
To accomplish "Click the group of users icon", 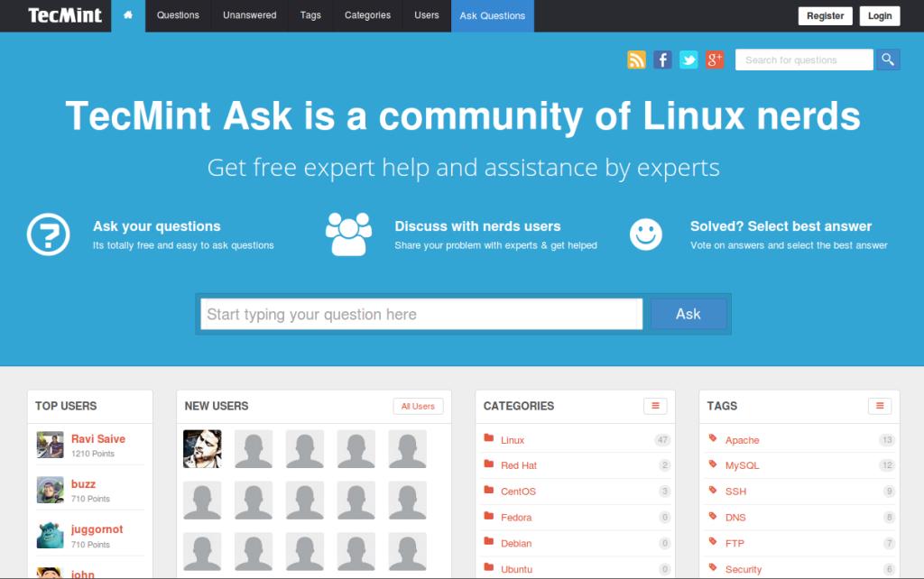I will (349, 234).
